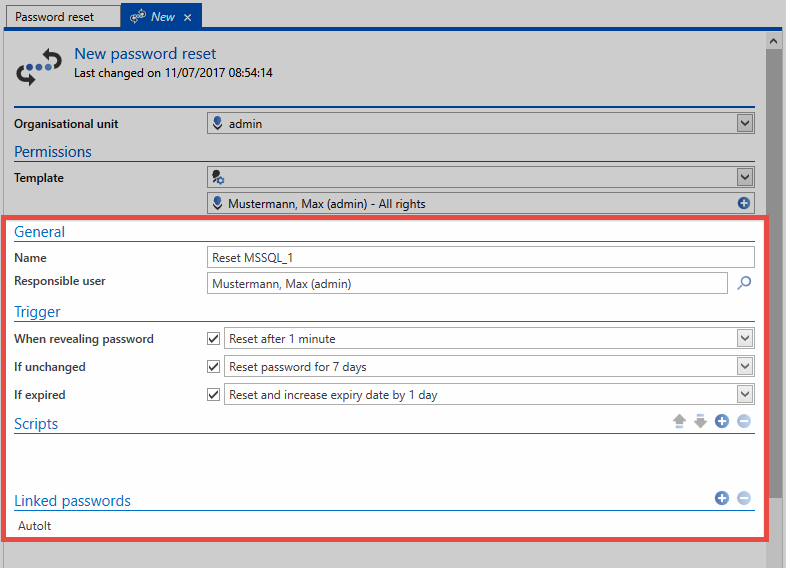Remove linked password with minus icon
The image size is (786, 568).
coord(744,498)
